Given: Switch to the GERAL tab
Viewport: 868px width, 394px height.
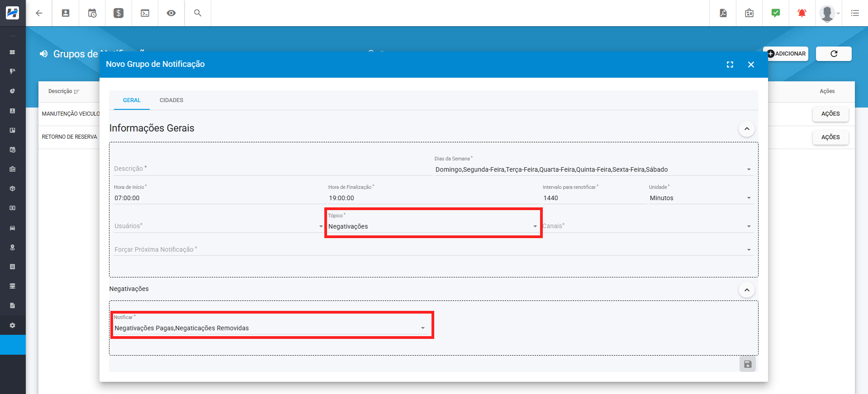Looking at the screenshot, I should coord(132,100).
